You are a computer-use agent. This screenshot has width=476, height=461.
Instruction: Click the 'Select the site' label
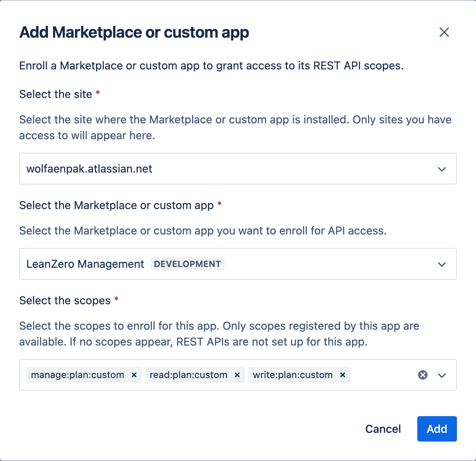(56, 94)
